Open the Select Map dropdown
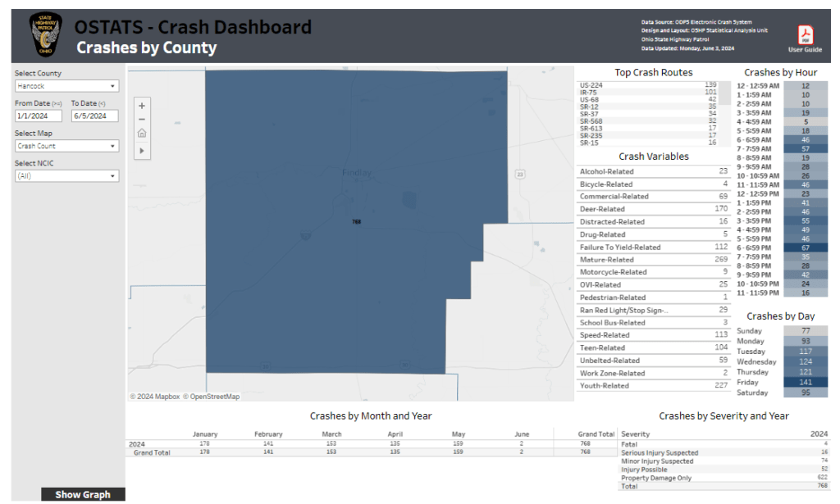 click(x=67, y=146)
